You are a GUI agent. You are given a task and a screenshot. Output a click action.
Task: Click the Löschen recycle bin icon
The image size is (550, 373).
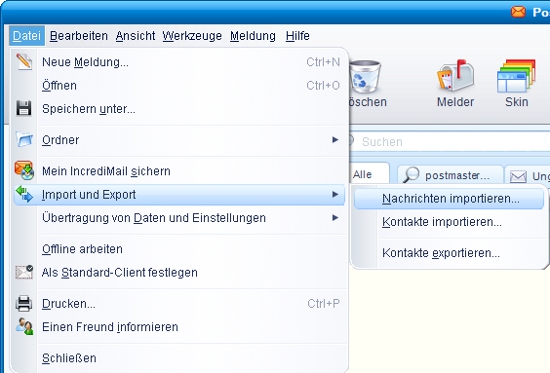pos(365,76)
